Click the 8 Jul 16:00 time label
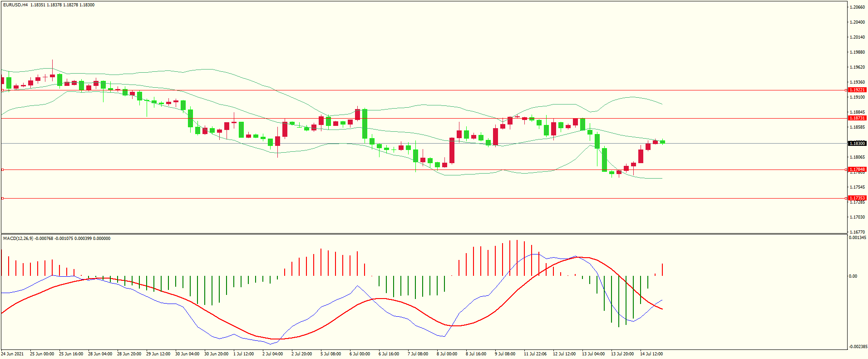Image resolution: width=868 pixels, height=359 pixels. (x=476, y=354)
